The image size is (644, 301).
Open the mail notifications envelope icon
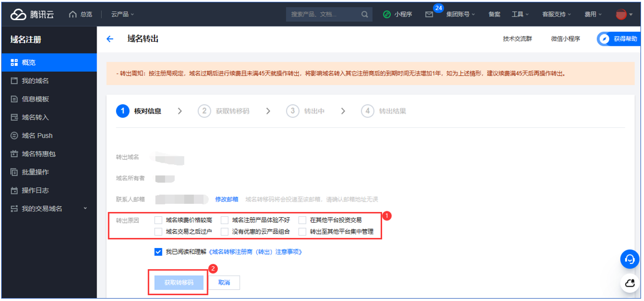click(x=429, y=15)
